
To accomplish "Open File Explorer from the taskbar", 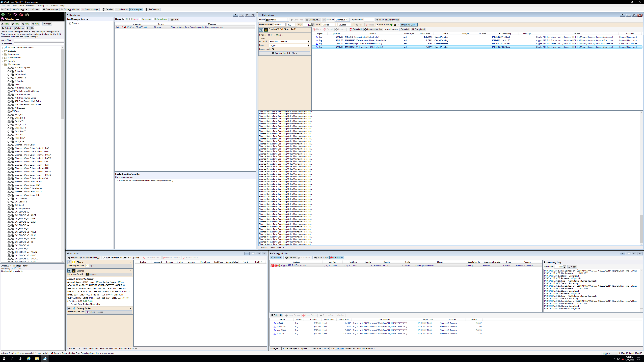I will coord(37,358).
